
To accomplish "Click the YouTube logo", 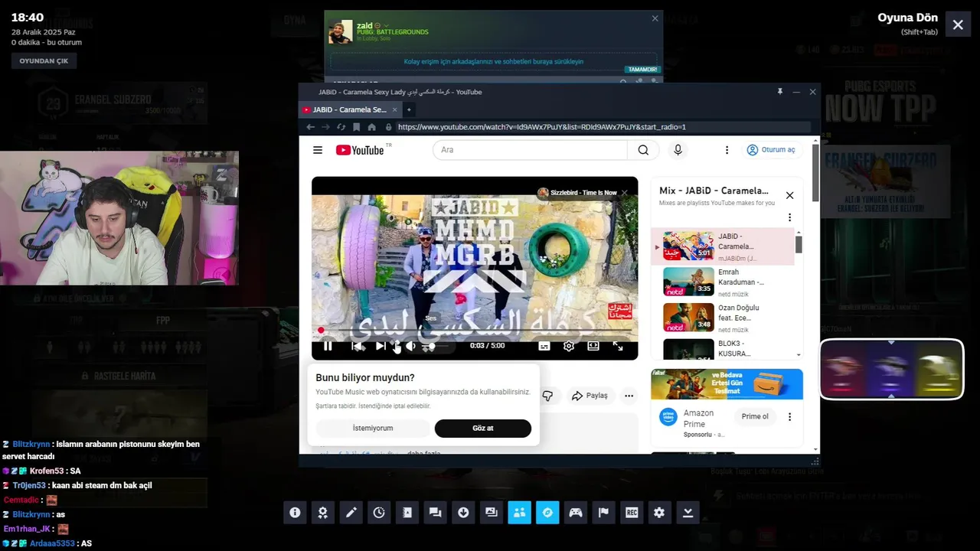I will point(360,150).
